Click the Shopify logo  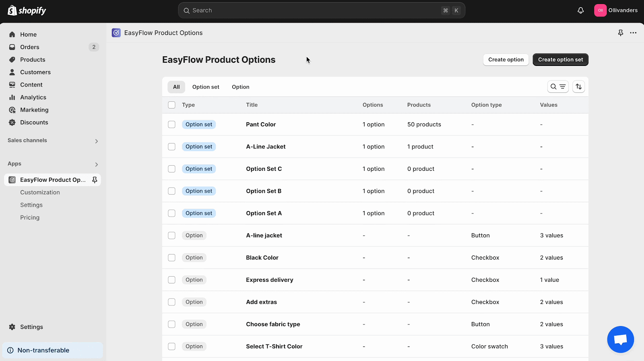[x=27, y=10]
